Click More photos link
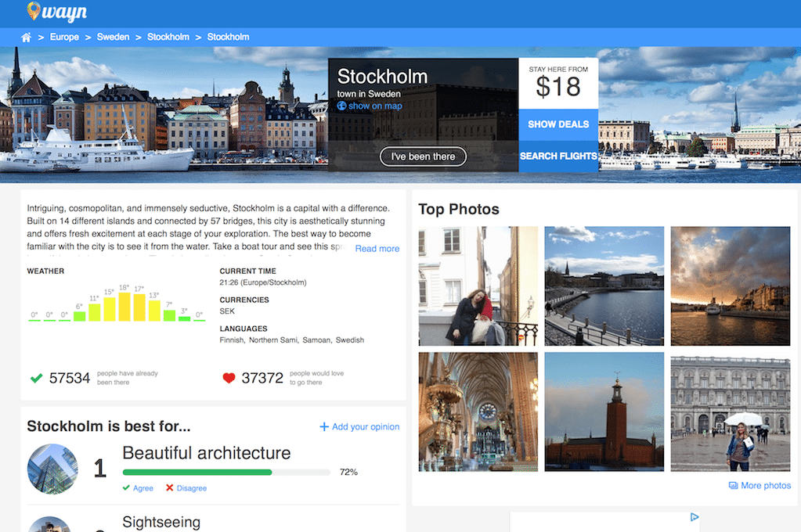The width and height of the screenshot is (801, 532). pyautogui.click(x=766, y=486)
